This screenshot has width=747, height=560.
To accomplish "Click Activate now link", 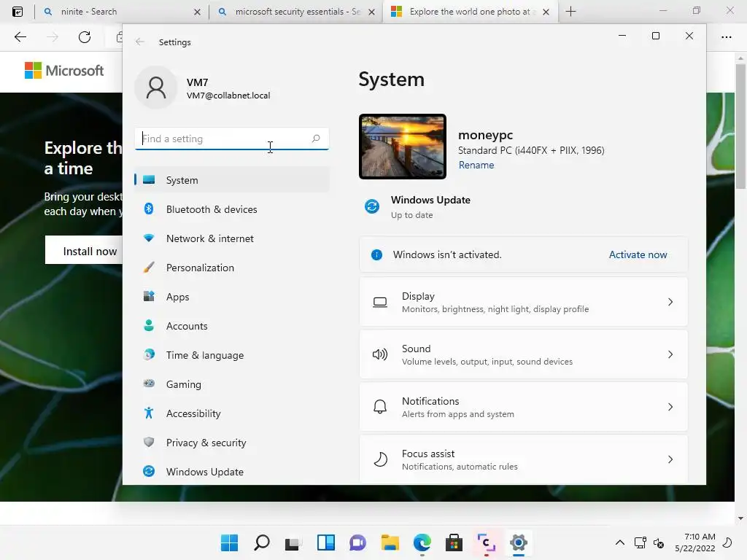I will click(x=638, y=254).
